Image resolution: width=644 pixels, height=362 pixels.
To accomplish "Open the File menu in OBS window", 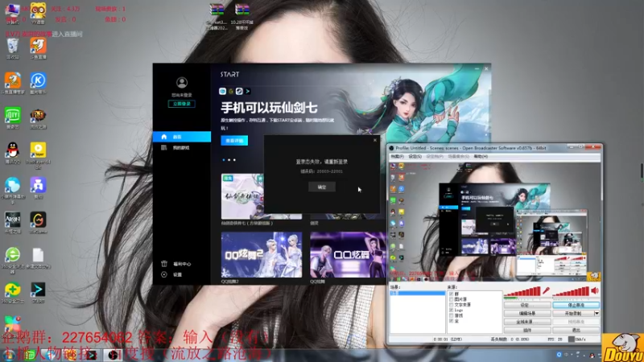I will pyautogui.click(x=397, y=156).
